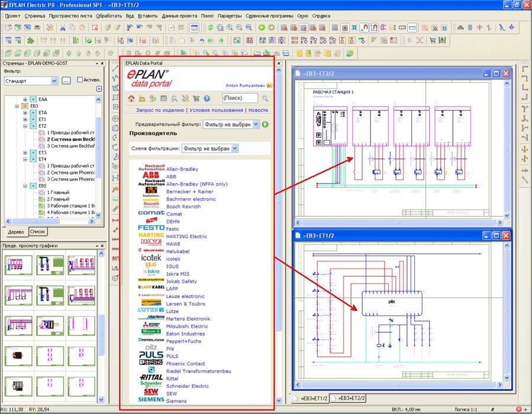Open the Параметры menu
Screen dimensions: 532x414
coord(231,16)
